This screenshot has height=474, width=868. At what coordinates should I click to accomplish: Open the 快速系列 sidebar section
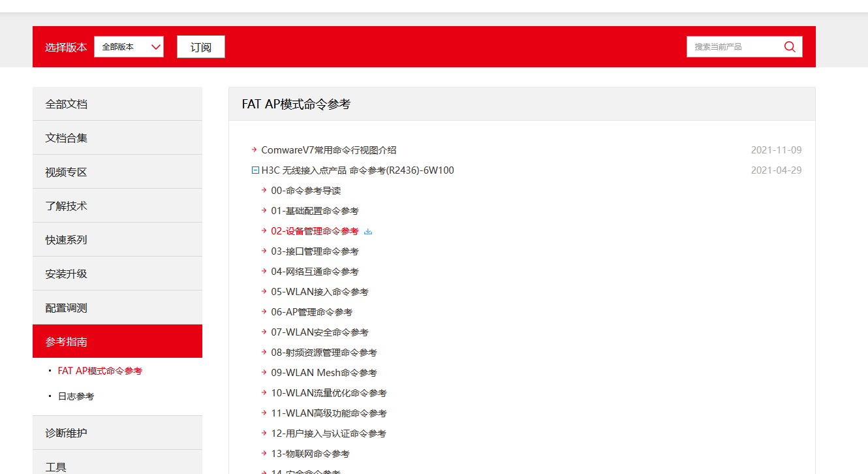[x=117, y=240]
